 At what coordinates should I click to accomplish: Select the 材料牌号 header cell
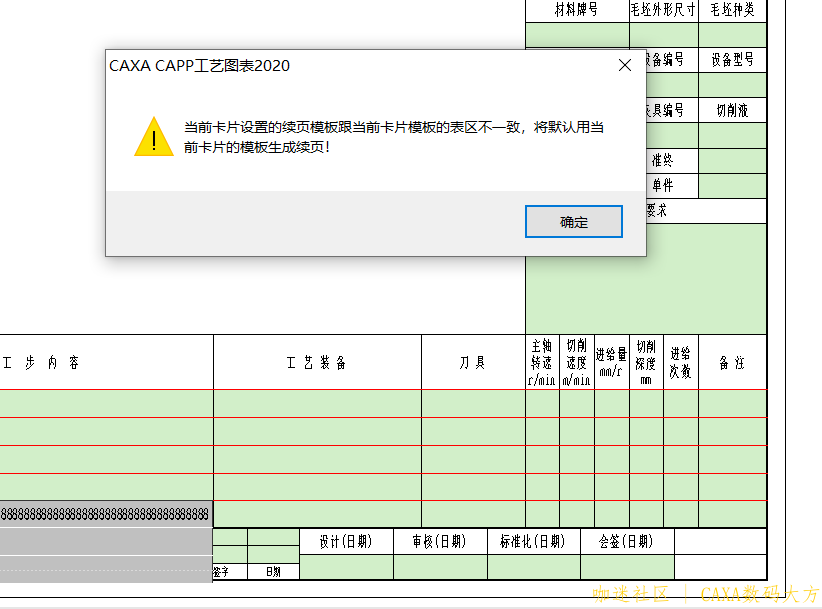tap(577, 11)
